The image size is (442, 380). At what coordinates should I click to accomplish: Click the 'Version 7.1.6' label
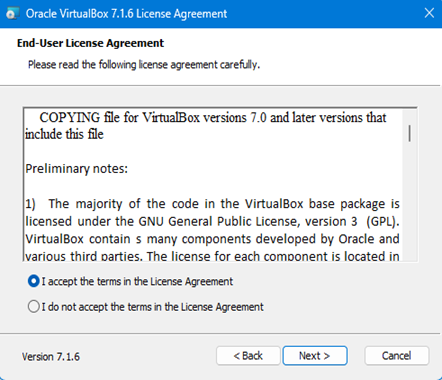pyautogui.click(x=51, y=357)
